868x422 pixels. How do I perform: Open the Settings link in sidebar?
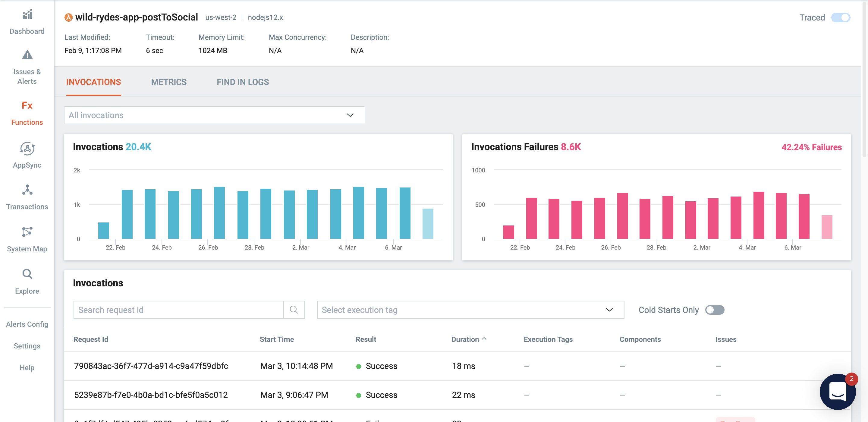(x=27, y=346)
